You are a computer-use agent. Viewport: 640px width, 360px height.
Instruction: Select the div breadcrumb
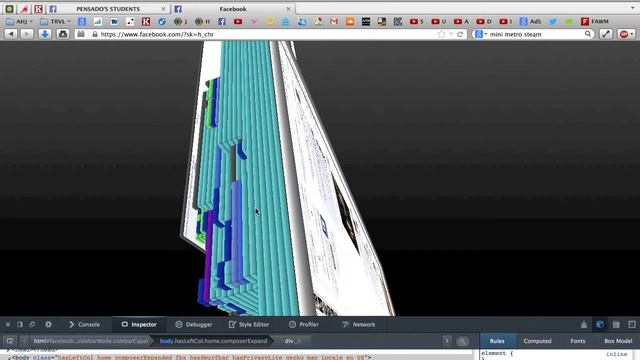pyautogui.click(x=292, y=341)
